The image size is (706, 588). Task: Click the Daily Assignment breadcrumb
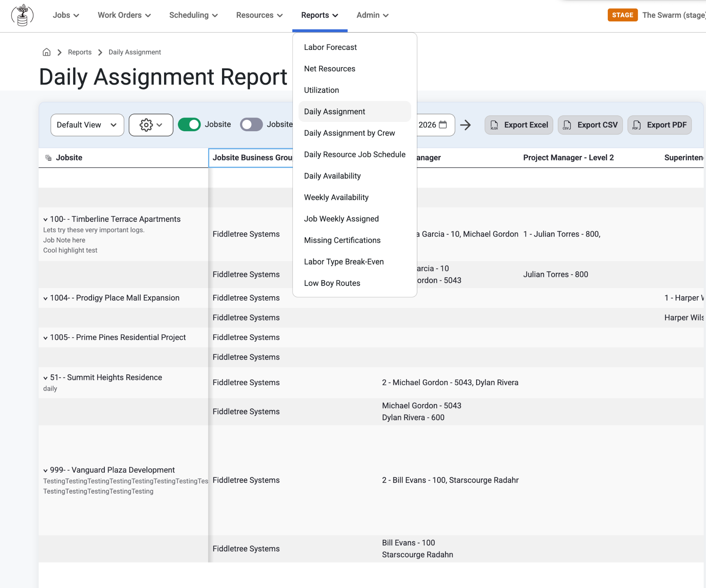pyautogui.click(x=135, y=52)
